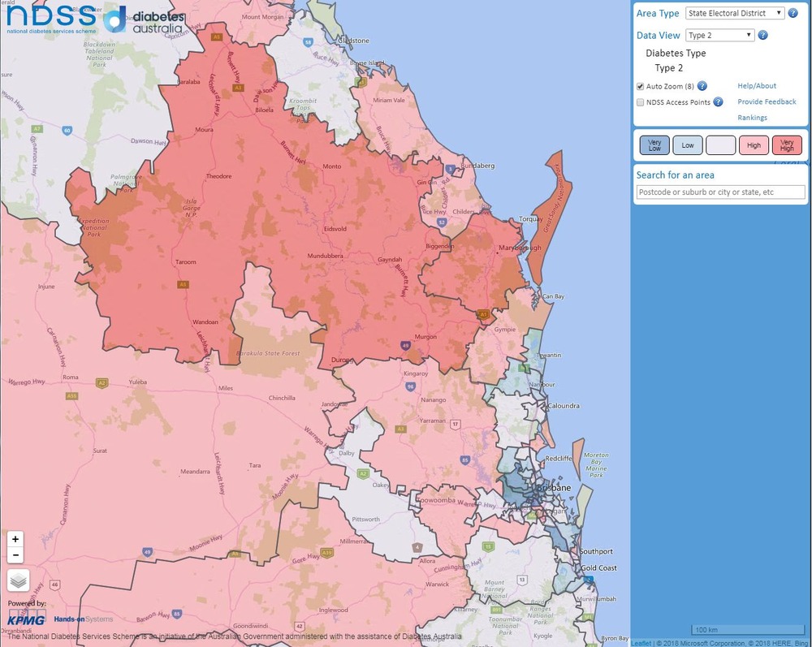The image size is (812, 647).
Task: Click the Search for an area field
Action: point(720,192)
